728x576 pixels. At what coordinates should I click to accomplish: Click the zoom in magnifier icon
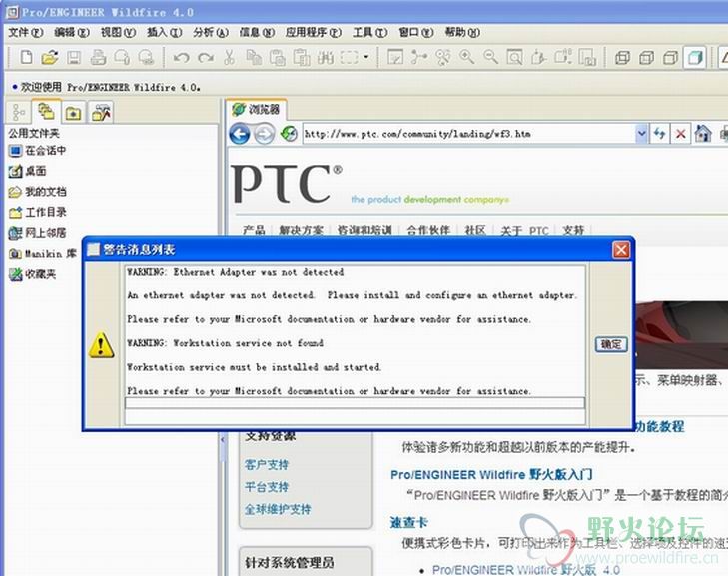coord(466,57)
